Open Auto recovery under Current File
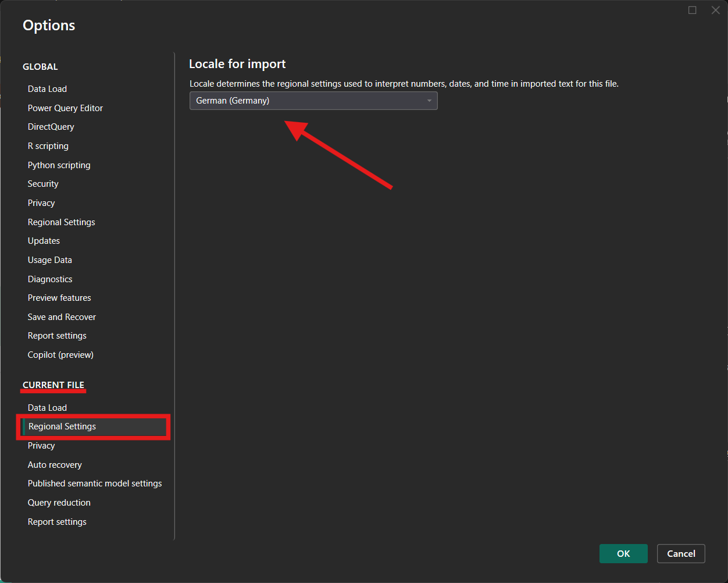This screenshot has width=728, height=583. 55,465
